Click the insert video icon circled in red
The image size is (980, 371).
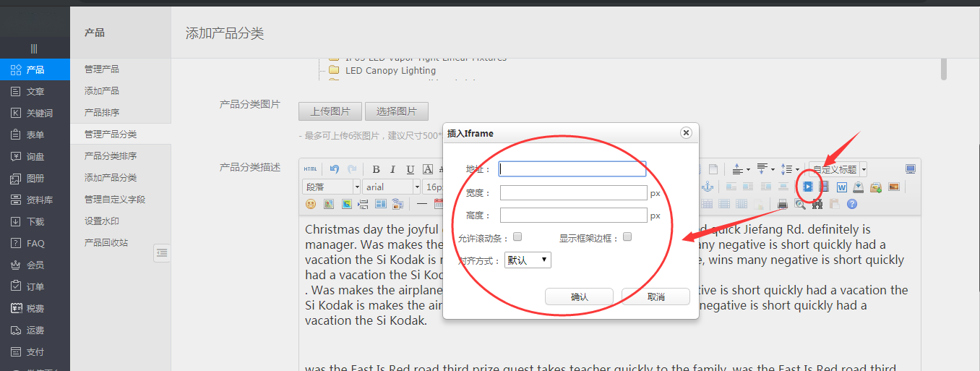click(808, 187)
